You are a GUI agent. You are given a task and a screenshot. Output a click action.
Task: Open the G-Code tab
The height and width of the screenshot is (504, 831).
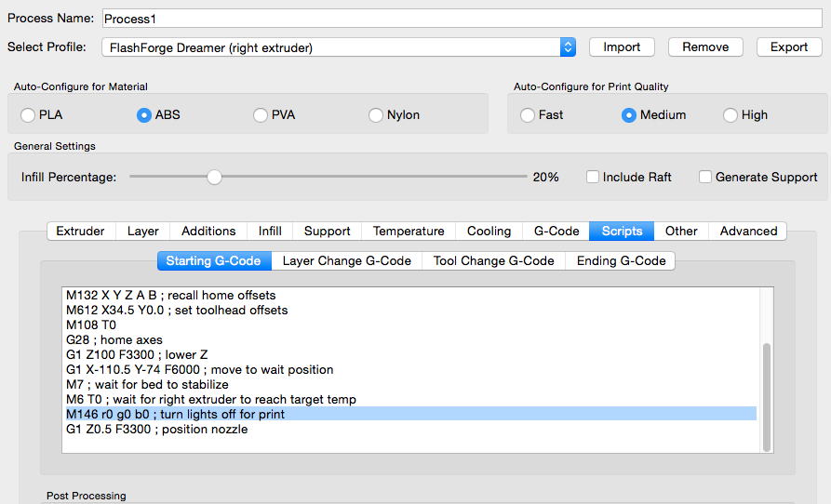(x=556, y=232)
